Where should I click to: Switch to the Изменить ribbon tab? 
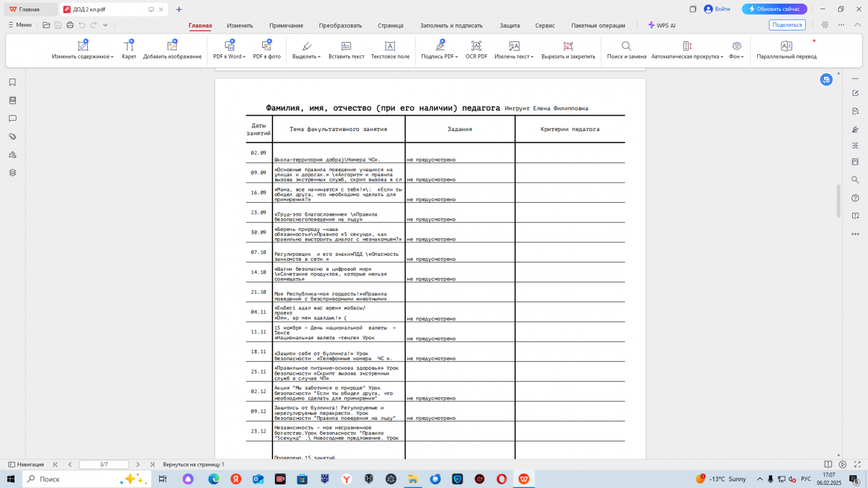click(240, 26)
